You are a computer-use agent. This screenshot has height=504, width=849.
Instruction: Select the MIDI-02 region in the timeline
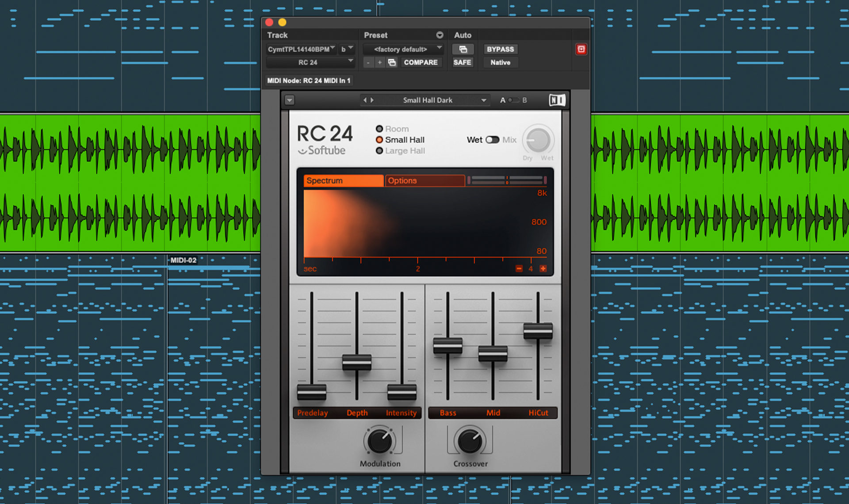[x=184, y=260]
